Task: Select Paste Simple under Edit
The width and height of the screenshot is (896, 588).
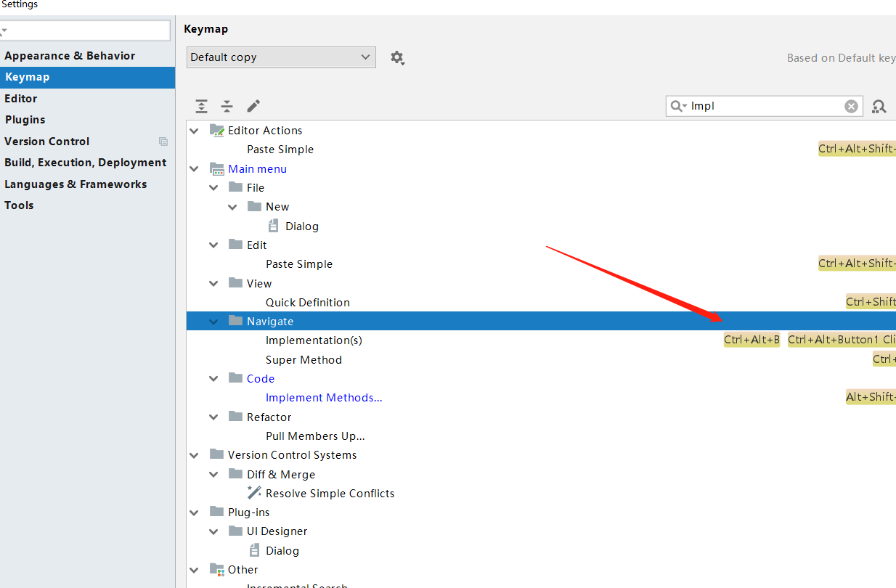Action: (299, 264)
